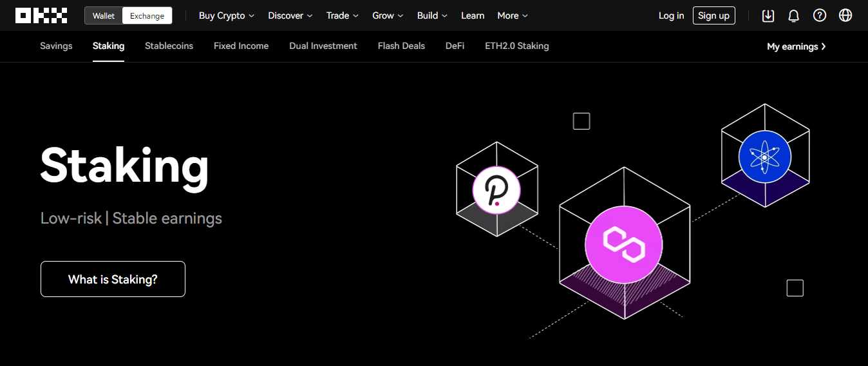Switch to Exchange mode
Viewport: 868px width, 366px height.
click(x=147, y=16)
